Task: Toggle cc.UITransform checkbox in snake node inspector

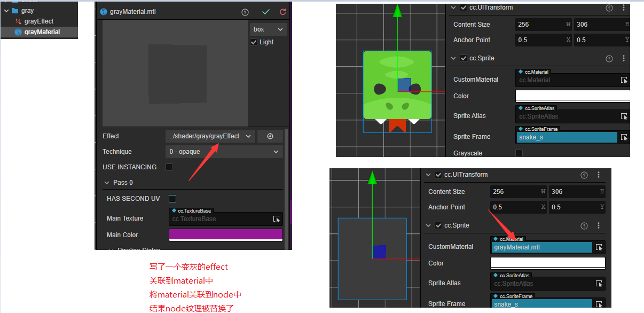Action: 464,8
